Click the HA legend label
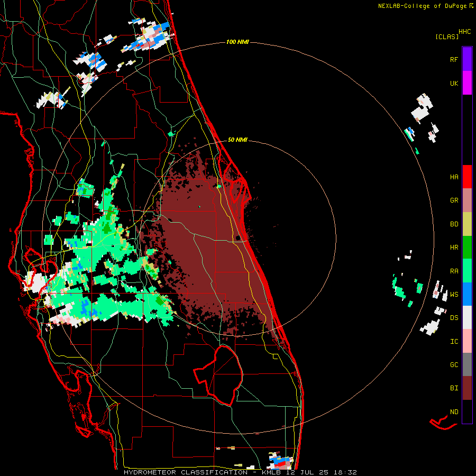 click(x=454, y=177)
